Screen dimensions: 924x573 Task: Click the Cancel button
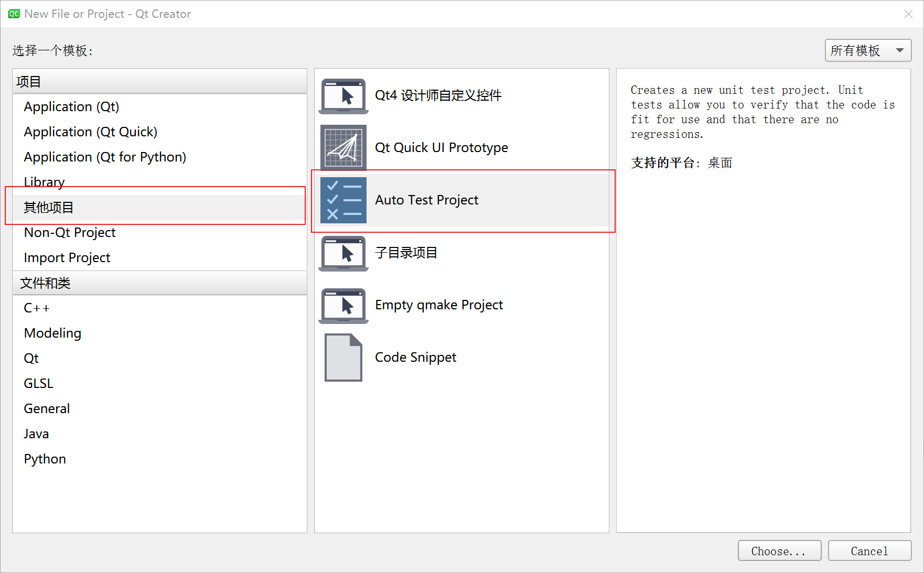click(x=869, y=551)
